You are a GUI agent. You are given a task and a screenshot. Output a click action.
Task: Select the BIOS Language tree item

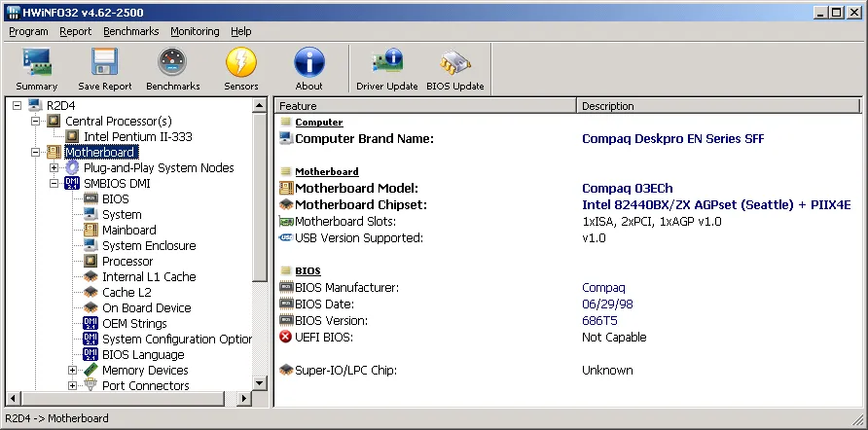click(x=143, y=354)
